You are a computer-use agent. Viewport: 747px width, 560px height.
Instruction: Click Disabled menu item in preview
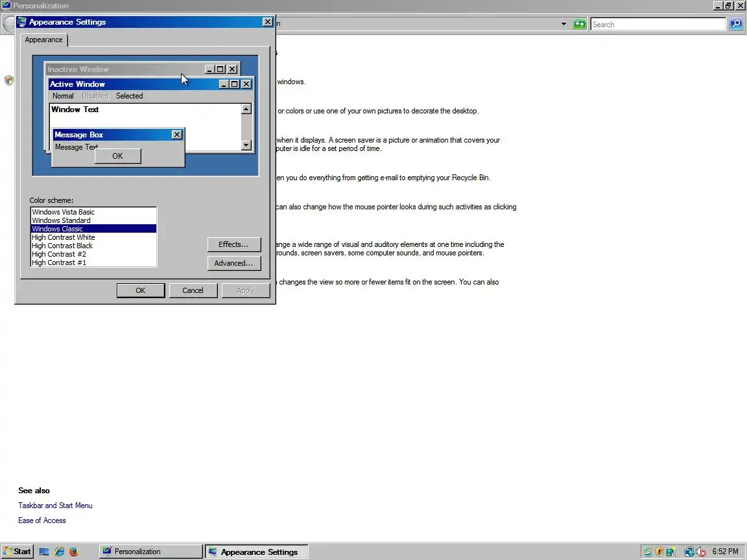pyautogui.click(x=95, y=96)
